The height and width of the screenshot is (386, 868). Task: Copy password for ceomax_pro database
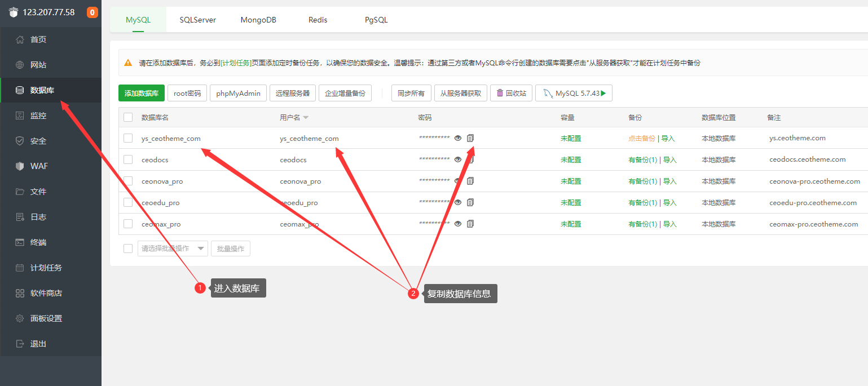point(470,224)
